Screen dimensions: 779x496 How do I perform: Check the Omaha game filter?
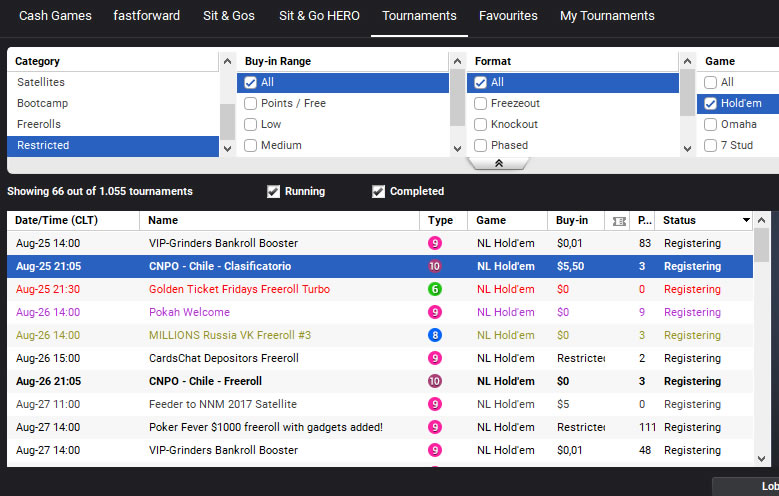pos(711,124)
